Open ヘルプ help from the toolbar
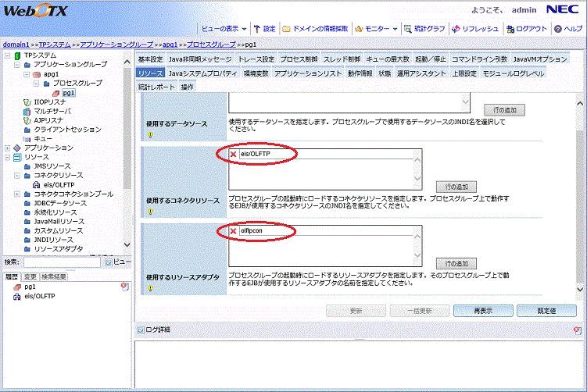The image size is (587, 392). click(x=558, y=29)
